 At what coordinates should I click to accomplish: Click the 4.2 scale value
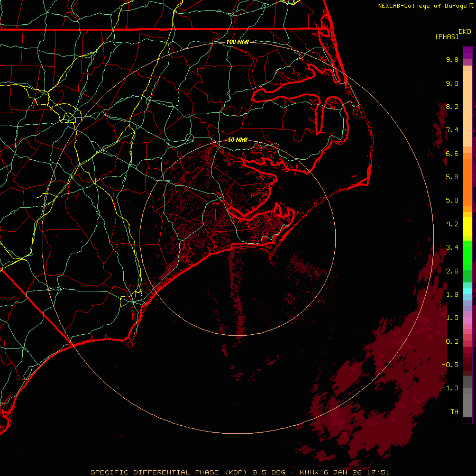452,224
